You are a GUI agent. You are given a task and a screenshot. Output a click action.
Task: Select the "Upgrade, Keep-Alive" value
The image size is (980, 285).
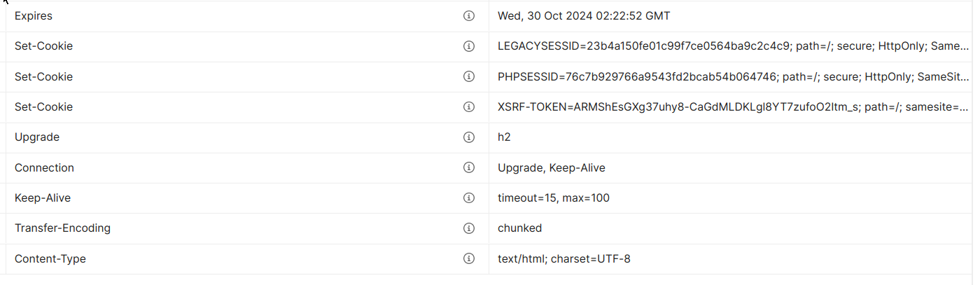coord(551,167)
